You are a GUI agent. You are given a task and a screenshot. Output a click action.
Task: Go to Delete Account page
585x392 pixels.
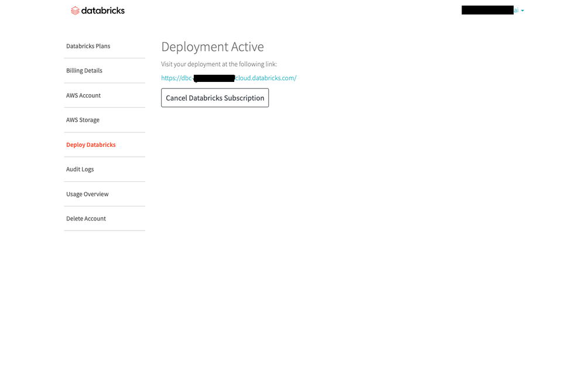pos(86,219)
